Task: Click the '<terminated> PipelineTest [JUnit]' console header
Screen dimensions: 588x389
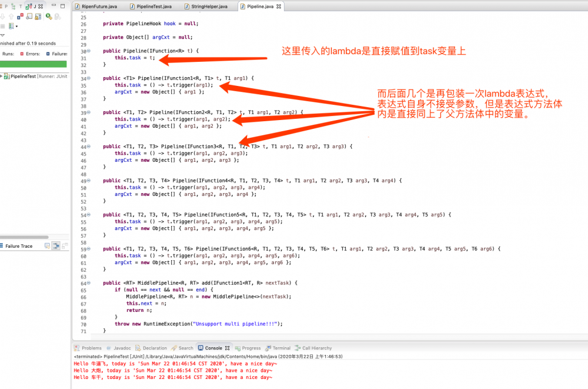Action: pos(208,356)
